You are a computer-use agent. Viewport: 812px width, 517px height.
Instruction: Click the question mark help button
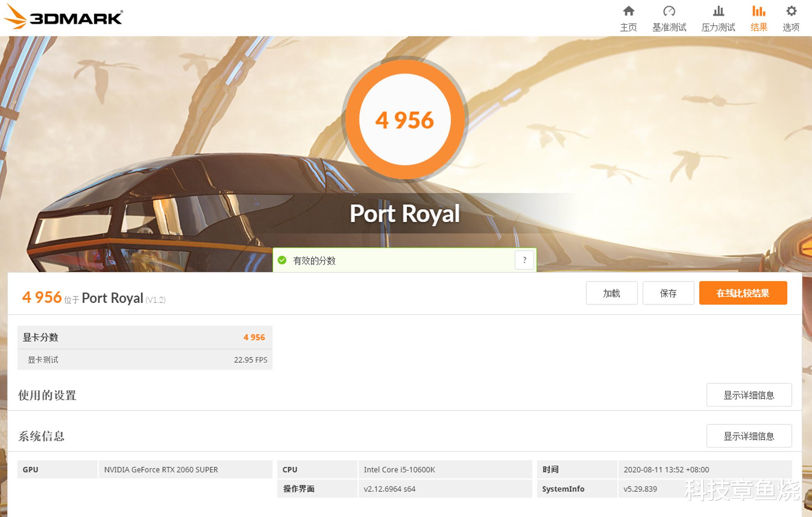[524, 260]
